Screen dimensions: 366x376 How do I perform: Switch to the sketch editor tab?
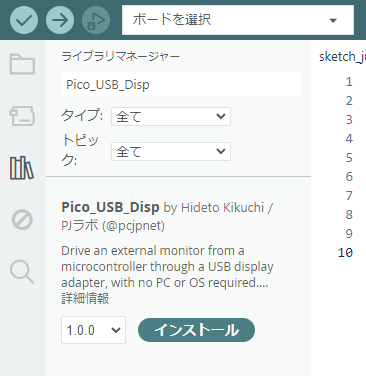(x=342, y=57)
